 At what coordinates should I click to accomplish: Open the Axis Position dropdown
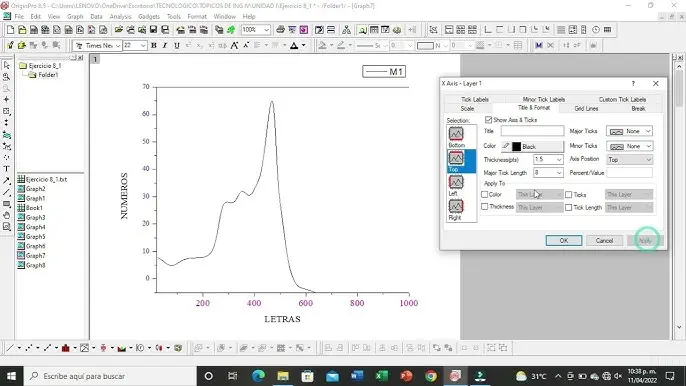click(x=630, y=160)
